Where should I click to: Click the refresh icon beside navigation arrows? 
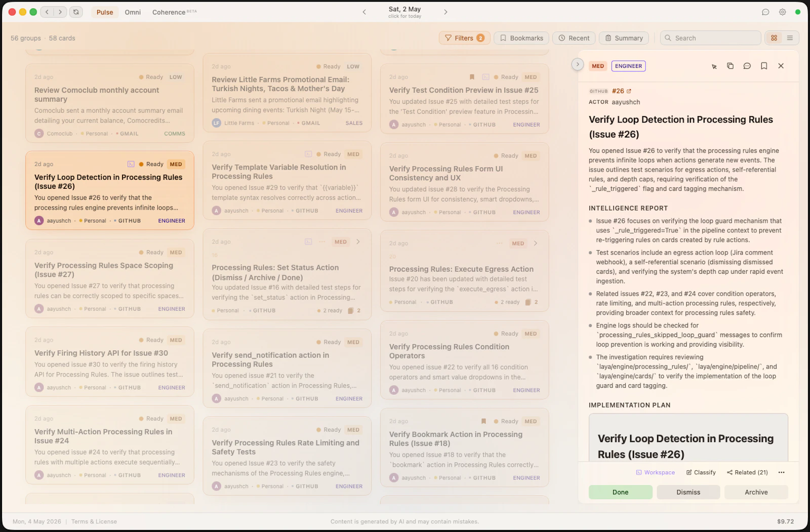76,12
